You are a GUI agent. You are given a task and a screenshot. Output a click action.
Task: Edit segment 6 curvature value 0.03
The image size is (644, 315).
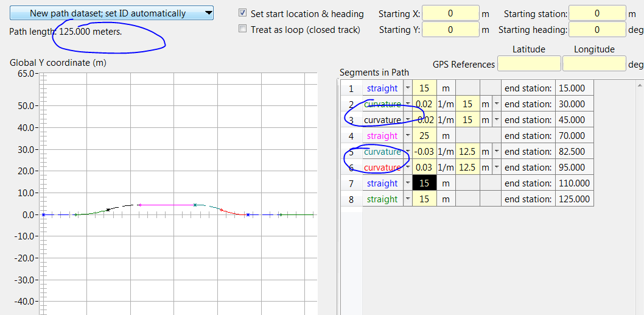(424, 168)
